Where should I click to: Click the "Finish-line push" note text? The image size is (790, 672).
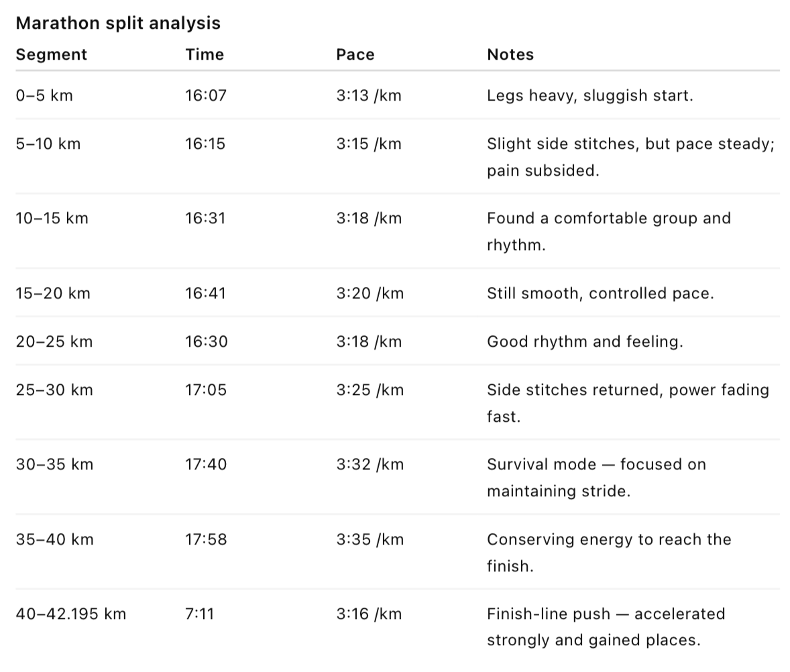(x=606, y=614)
